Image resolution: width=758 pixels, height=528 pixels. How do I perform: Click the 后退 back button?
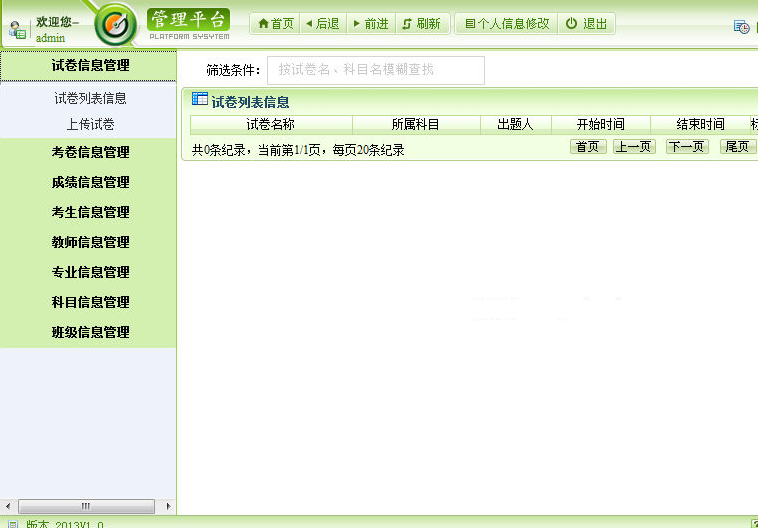pos(322,24)
